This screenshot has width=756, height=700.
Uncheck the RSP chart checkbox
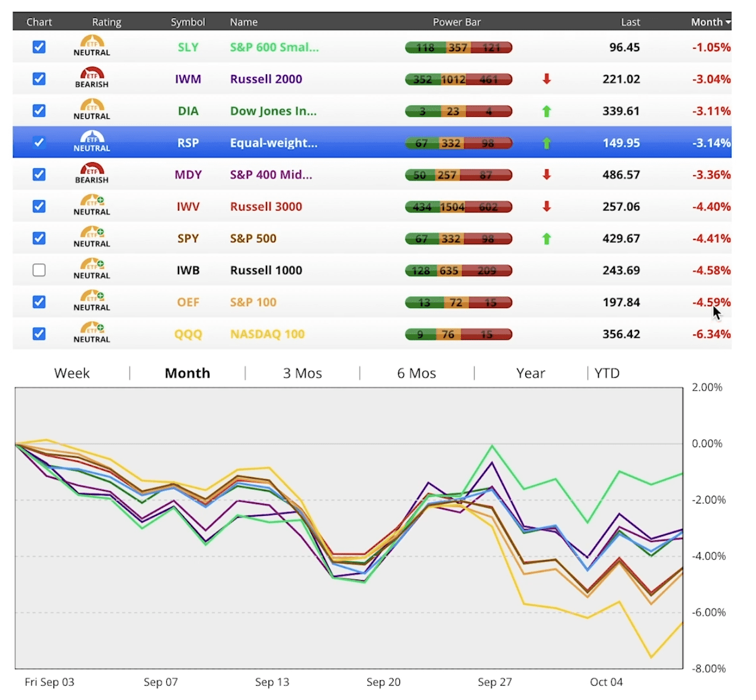click(x=39, y=142)
